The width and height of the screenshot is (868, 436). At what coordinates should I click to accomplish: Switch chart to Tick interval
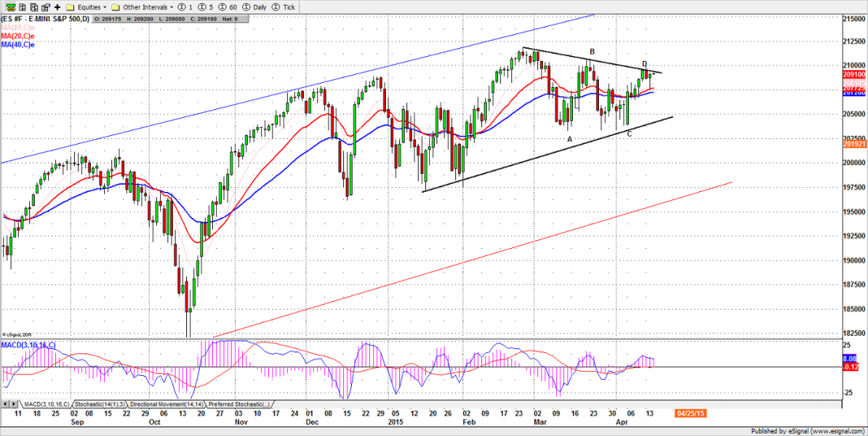(286, 6)
